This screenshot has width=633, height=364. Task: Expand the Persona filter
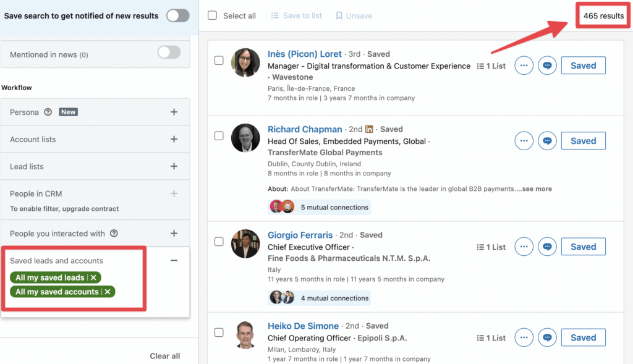tap(174, 112)
